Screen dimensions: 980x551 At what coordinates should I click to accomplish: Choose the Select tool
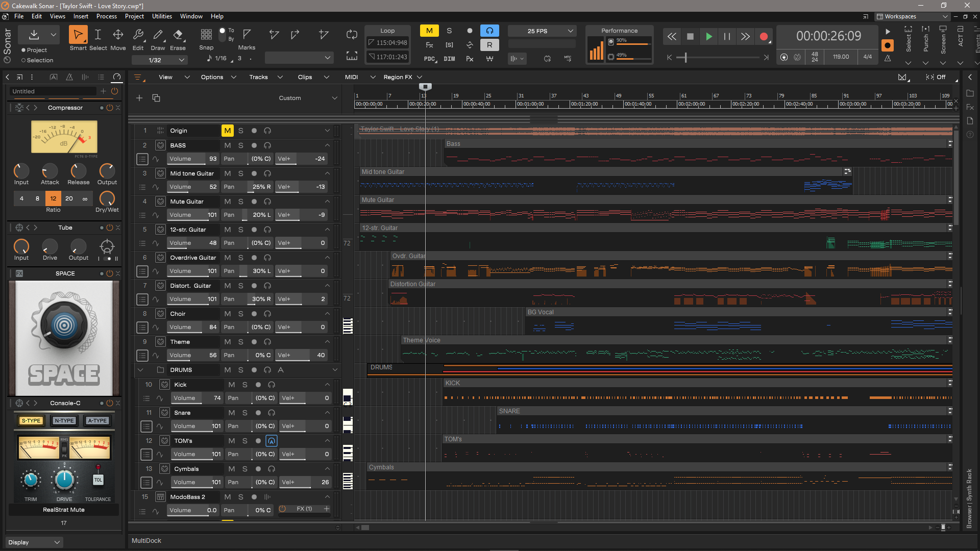[98, 35]
